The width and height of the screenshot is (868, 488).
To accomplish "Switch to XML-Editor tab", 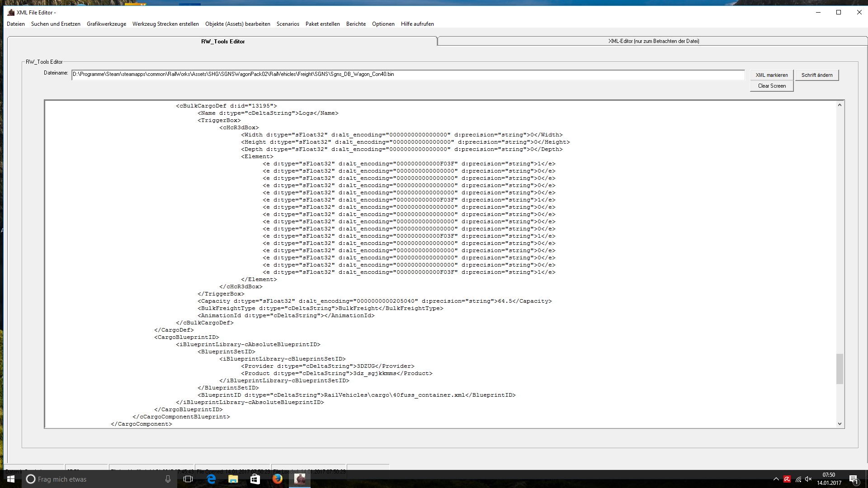I will (653, 41).
